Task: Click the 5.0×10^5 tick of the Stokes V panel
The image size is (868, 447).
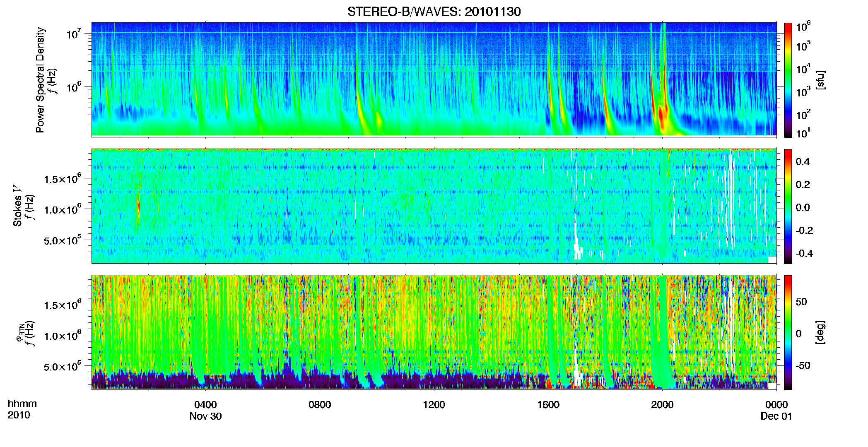Action: (63, 240)
